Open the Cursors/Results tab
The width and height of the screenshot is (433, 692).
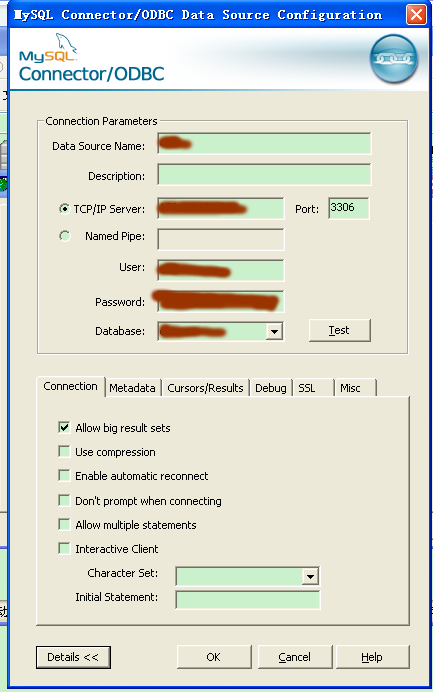click(205, 387)
